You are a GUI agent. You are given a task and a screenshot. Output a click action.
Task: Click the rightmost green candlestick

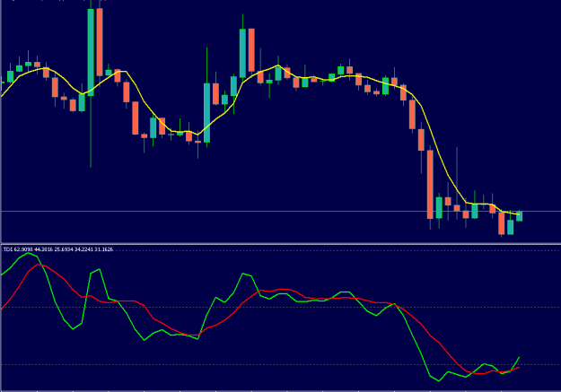tap(519, 216)
